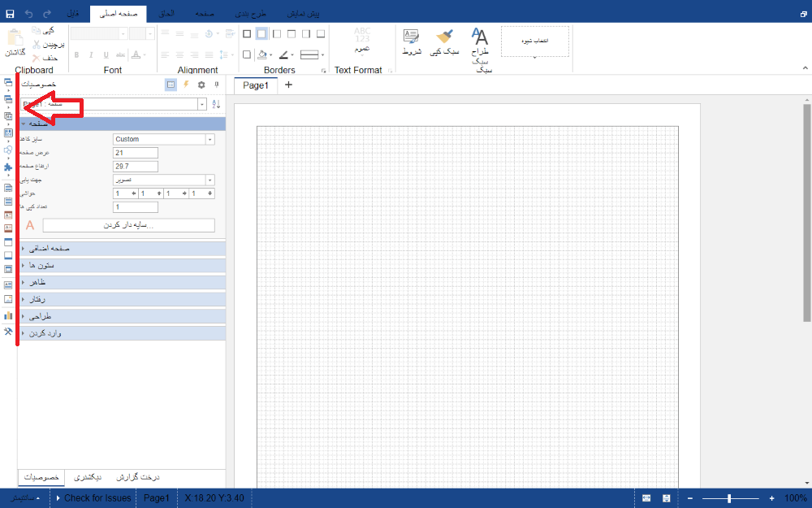
Task: Click the chart icon in left toolbox
Action: click(x=8, y=315)
